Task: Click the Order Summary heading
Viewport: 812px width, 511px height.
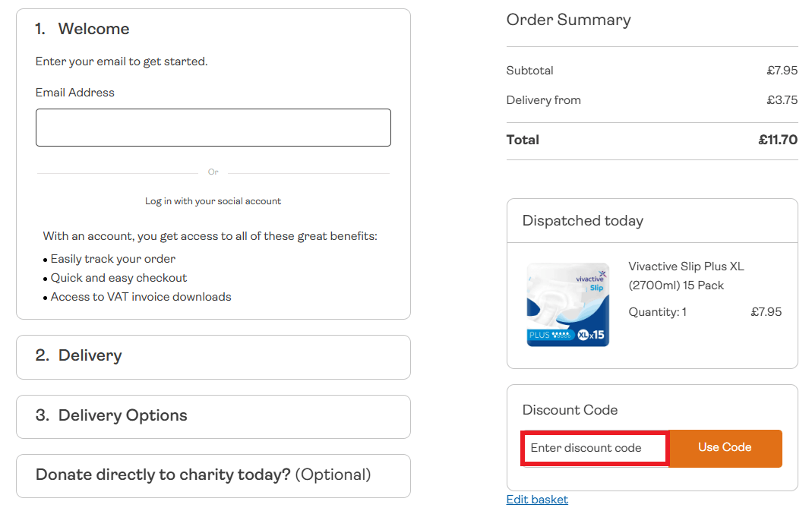Action: point(568,20)
